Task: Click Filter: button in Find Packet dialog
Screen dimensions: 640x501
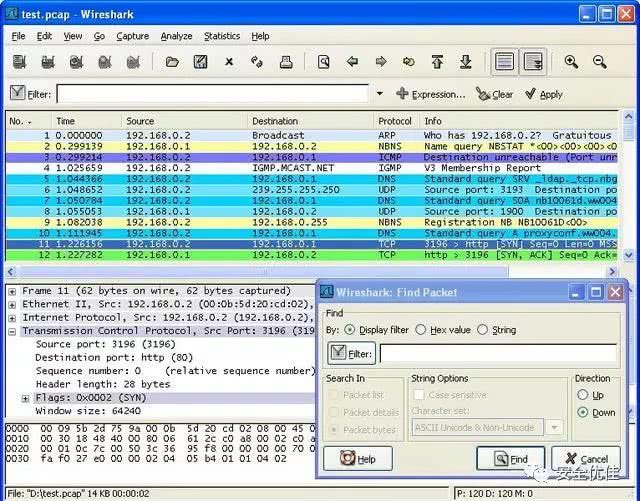Action: pos(351,354)
